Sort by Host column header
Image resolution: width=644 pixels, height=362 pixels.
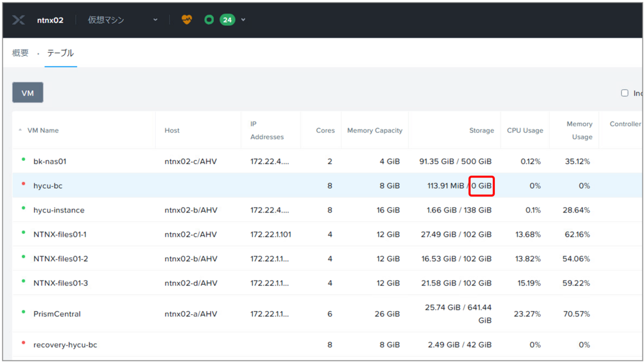[172, 130]
